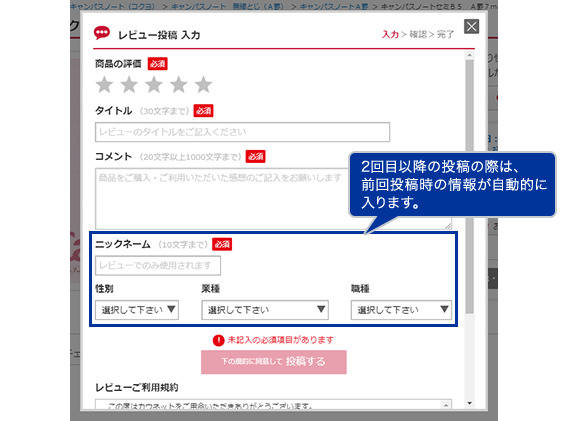Click the 確認 step in progress indicator
Image resolution: width=568 pixels, height=421 pixels.
[418, 34]
